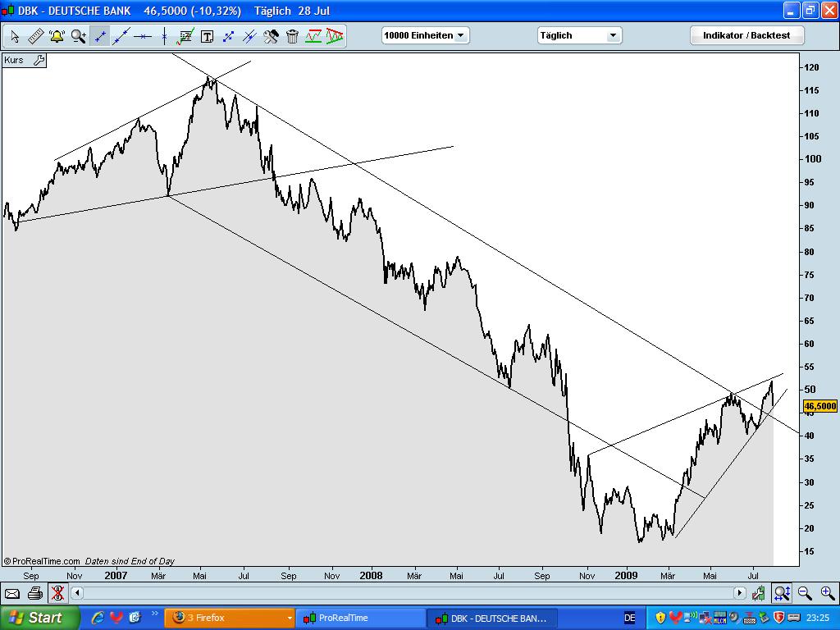Open the drawing tools settings (hammer and wrench)
840x630 pixels.
(x=271, y=36)
